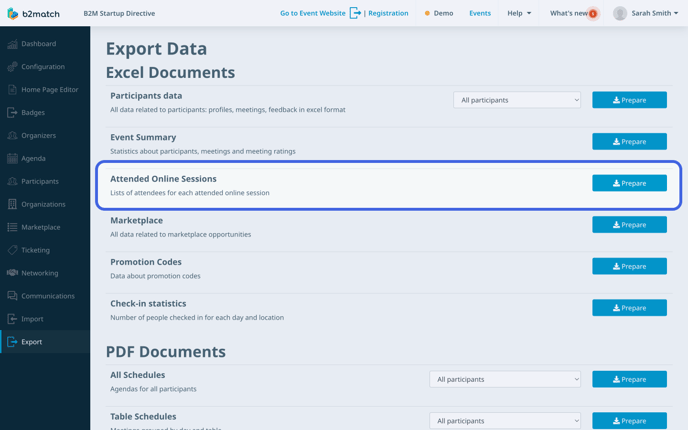Open the Events link in header
The width and height of the screenshot is (688, 430).
pyautogui.click(x=480, y=13)
